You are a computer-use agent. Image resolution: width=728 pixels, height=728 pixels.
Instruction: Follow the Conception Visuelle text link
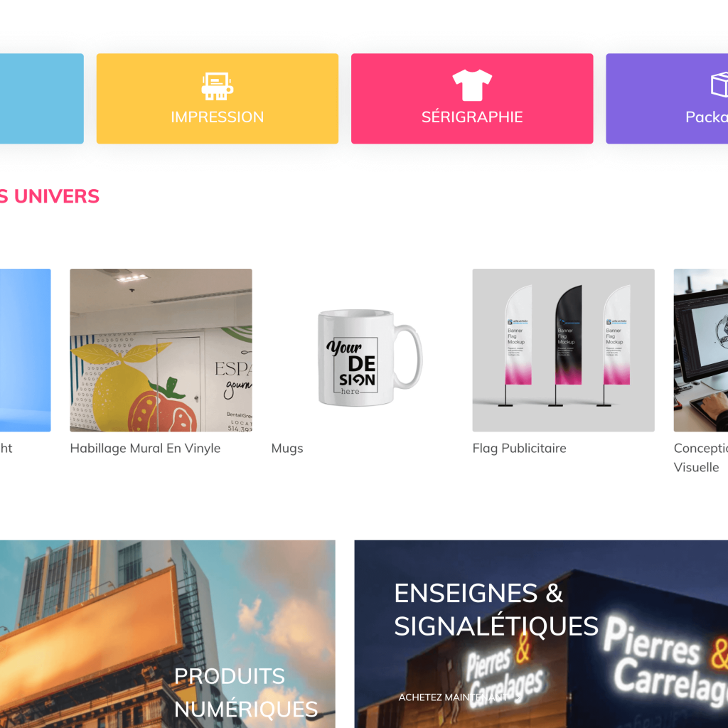[x=700, y=457]
